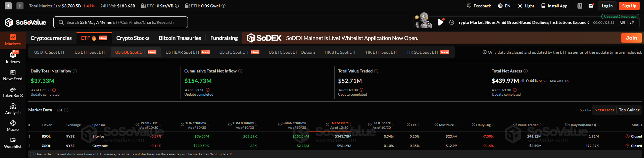Play the crypto market news audio

coord(441,22)
